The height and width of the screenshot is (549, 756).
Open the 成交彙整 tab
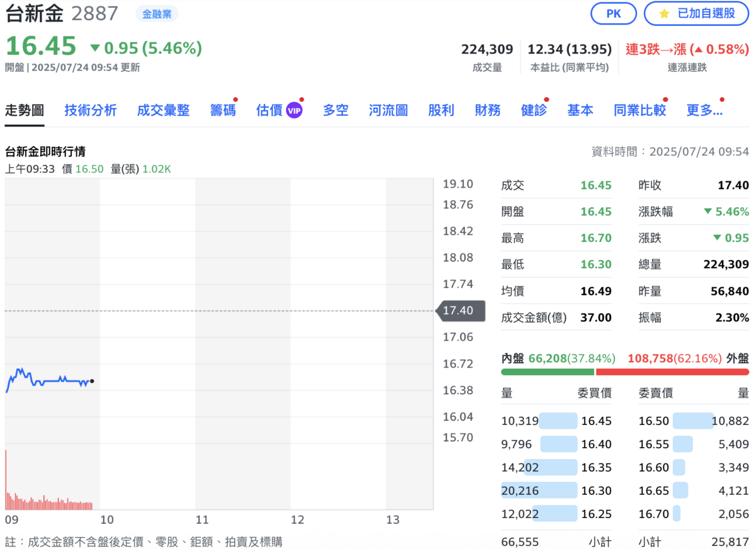pos(163,110)
